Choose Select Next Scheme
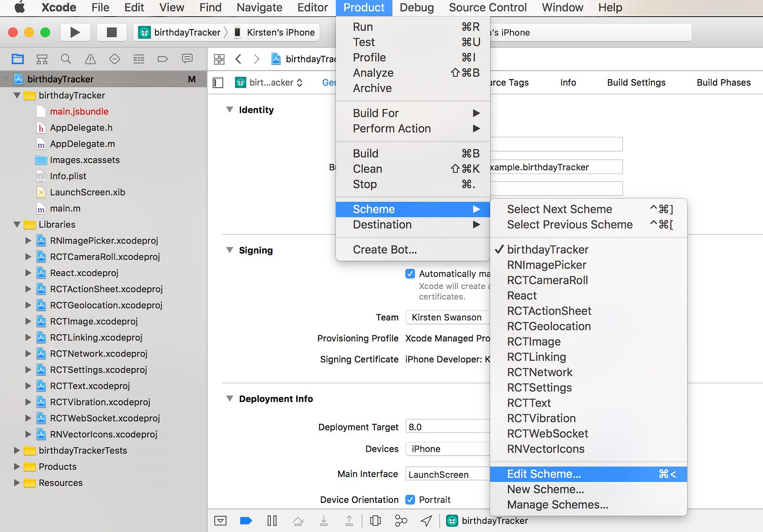This screenshot has width=763, height=532. pyautogui.click(x=588, y=209)
